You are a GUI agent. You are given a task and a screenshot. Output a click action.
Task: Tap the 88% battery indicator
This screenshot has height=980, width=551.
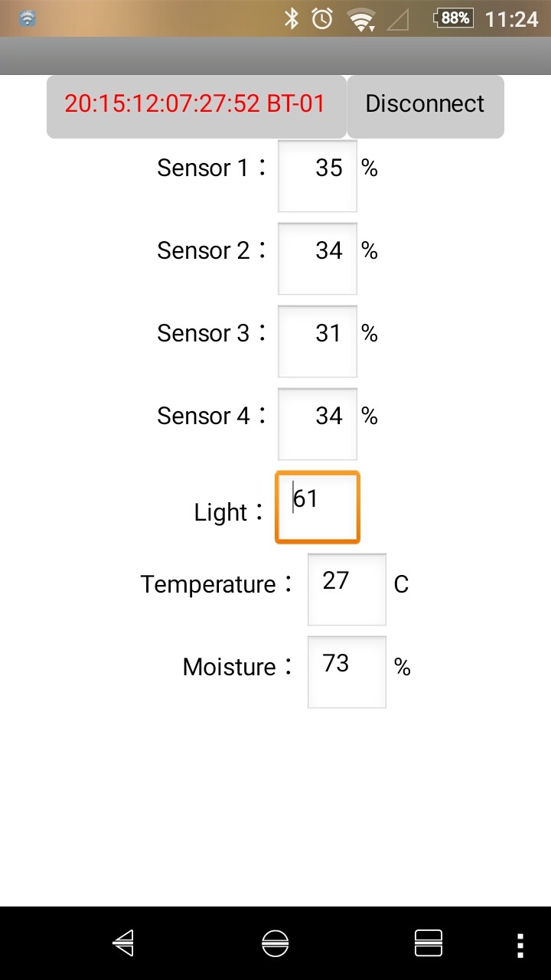pos(454,18)
